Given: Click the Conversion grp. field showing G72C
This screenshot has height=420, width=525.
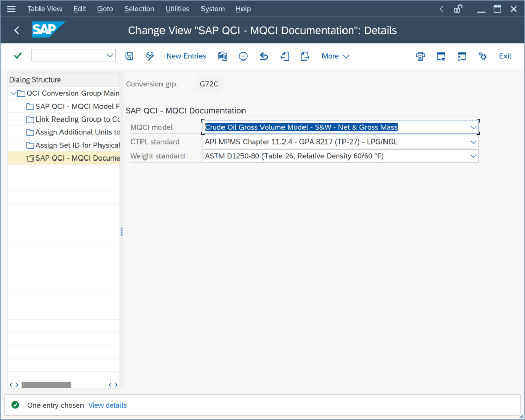Looking at the screenshot, I should tap(209, 84).
